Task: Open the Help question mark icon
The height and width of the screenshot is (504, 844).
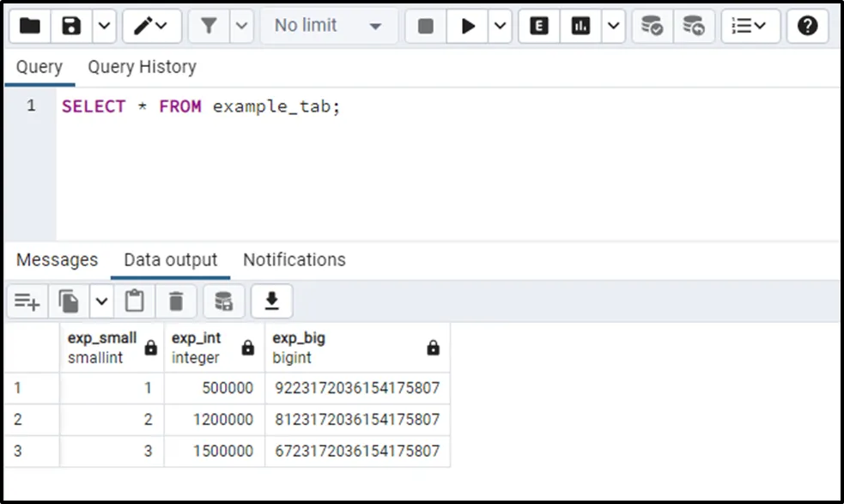Action: [x=807, y=26]
